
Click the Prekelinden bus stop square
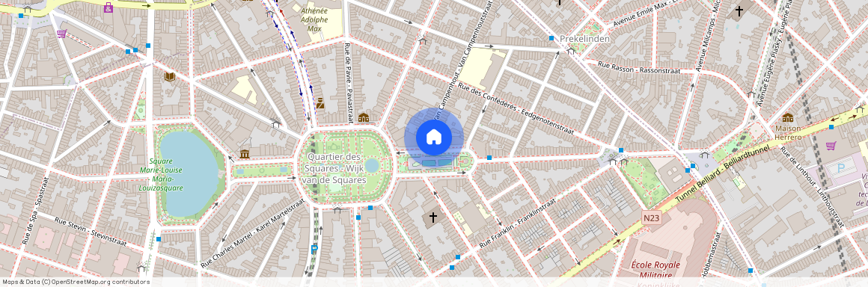point(551,38)
